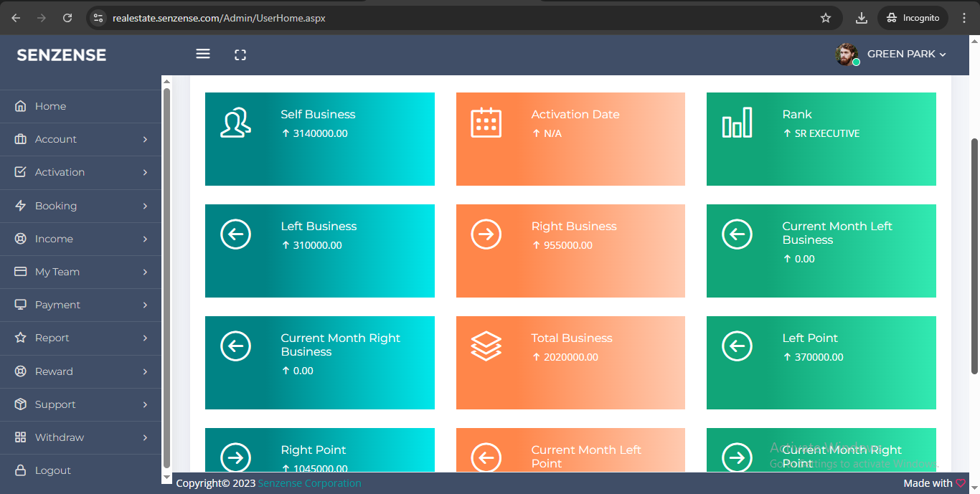Screen dimensions: 980x494
Task: Click the Rank bar chart icon
Action: (737, 123)
